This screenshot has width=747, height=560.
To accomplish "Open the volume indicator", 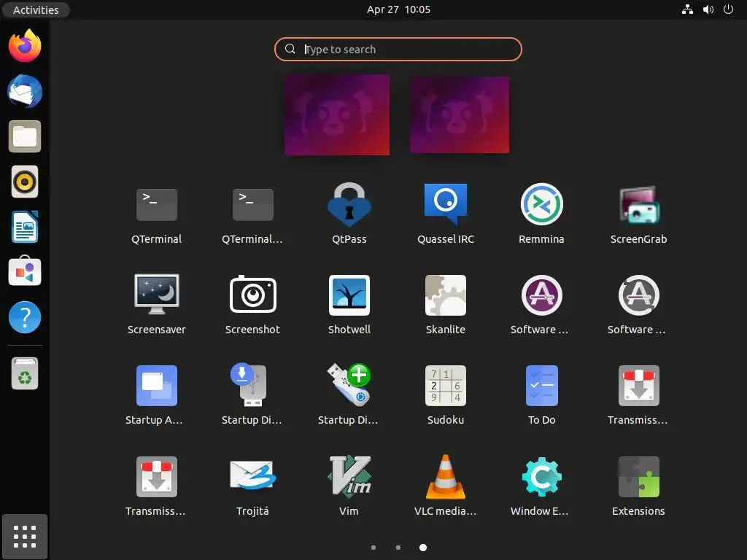I will point(708,9).
